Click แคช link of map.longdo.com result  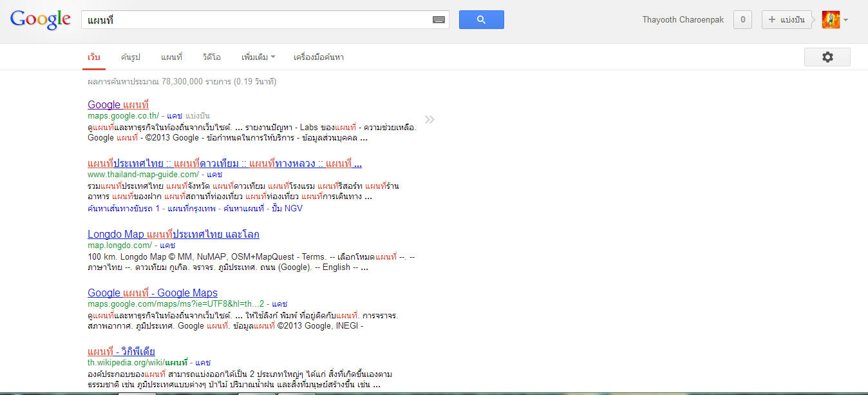pyautogui.click(x=167, y=245)
